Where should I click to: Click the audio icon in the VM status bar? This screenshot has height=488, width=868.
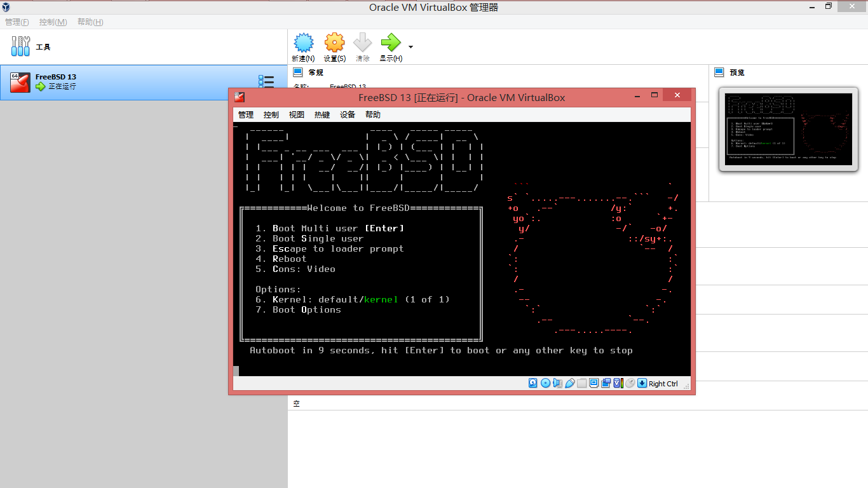click(557, 383)
